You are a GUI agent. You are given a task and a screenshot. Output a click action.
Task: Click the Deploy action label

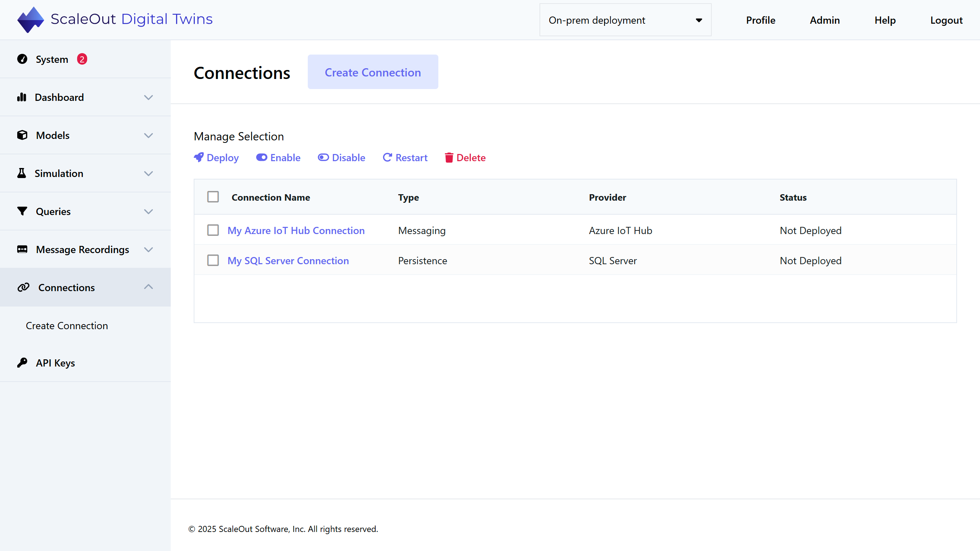(222, 158)
